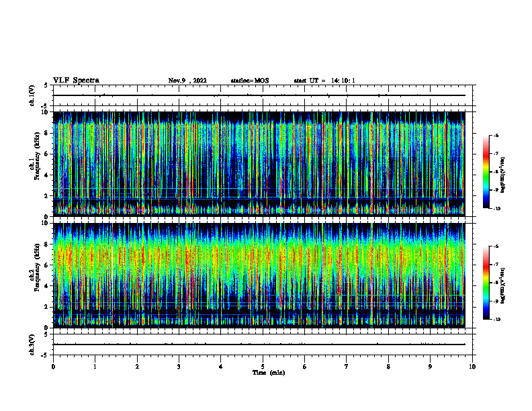Click the ch.1 spectrogram color scale bar

(x=486, y=172)
